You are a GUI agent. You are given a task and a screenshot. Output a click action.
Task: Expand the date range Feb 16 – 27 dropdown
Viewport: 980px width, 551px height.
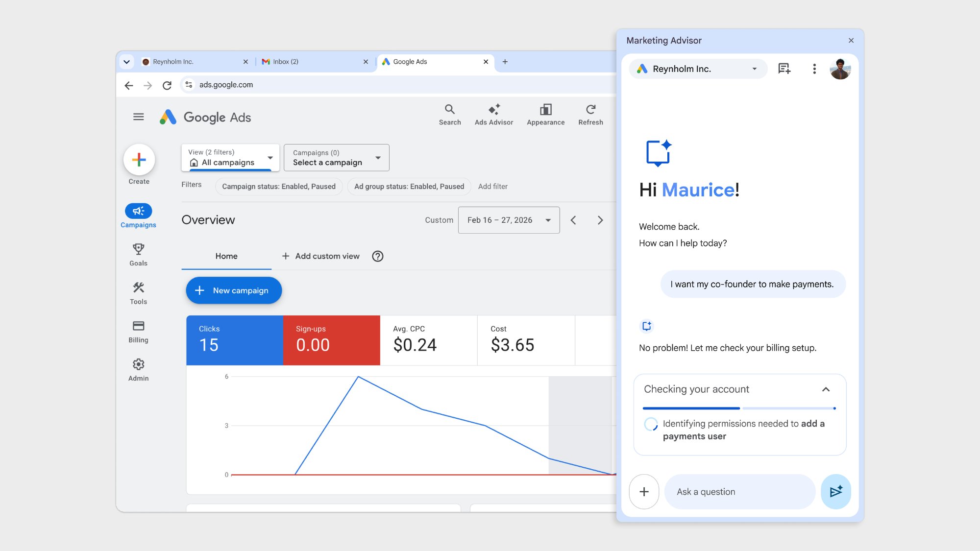point(509,220)
